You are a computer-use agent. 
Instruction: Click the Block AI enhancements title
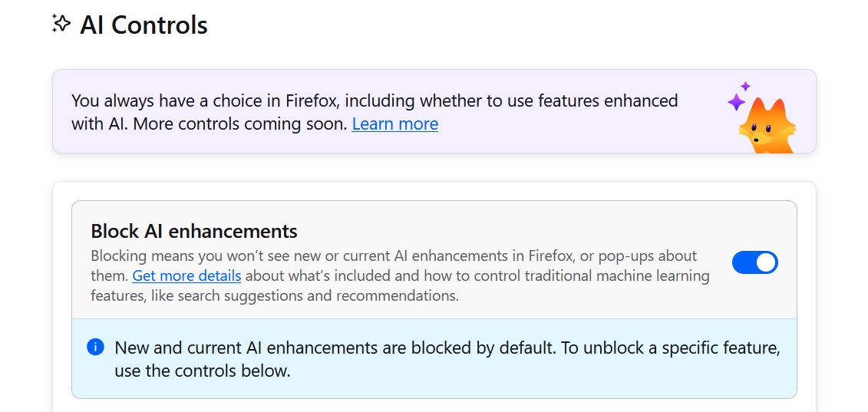pos(194,231)
